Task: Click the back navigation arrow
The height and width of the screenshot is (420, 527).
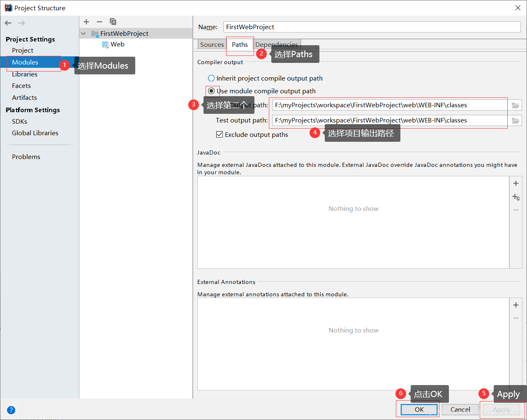Action: click(8, 23)
